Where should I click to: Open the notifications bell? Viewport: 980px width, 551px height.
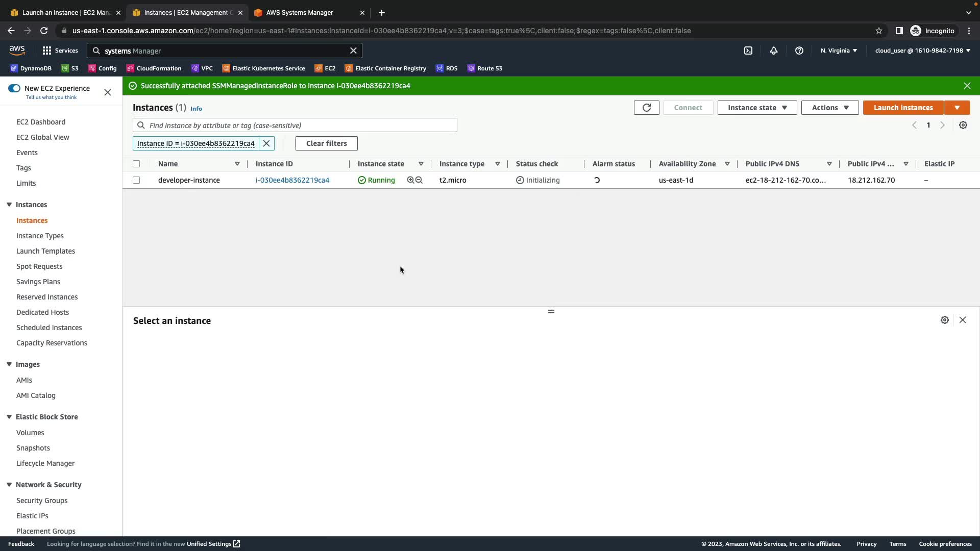773,51
